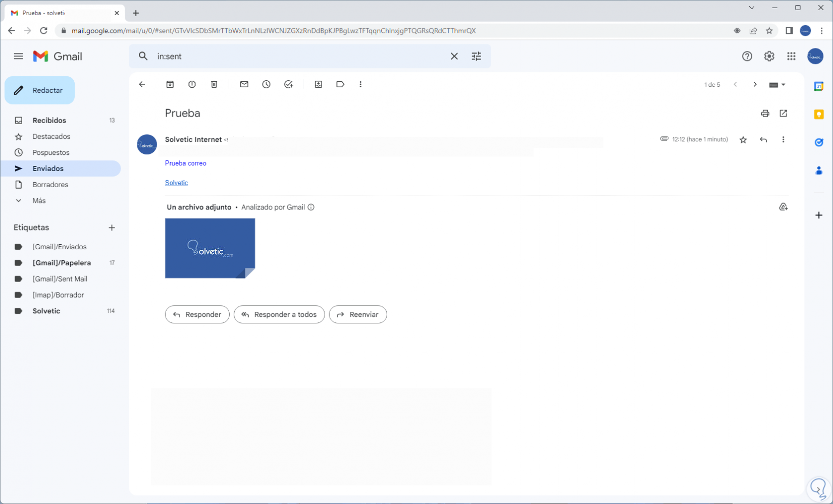This screenshot has height=504, width=833.
Task: Open the Google apps grid
Action: point(792,56)
